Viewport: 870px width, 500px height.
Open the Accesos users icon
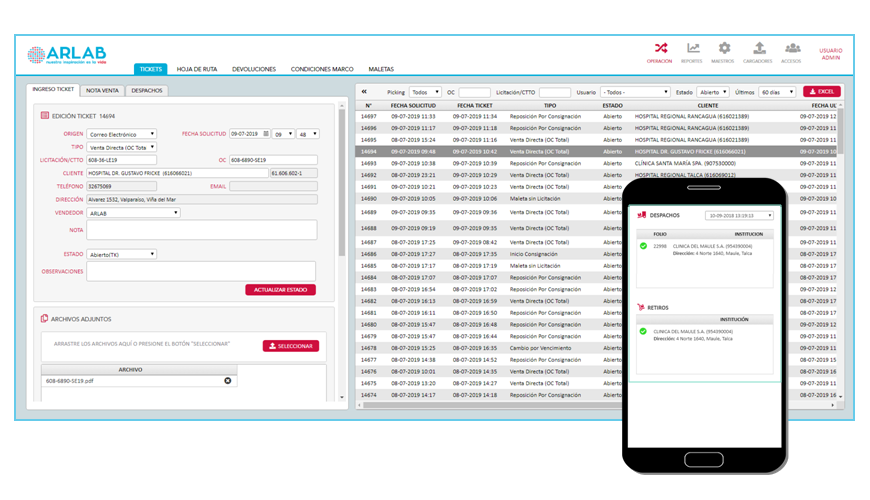[x=792, y=48]
